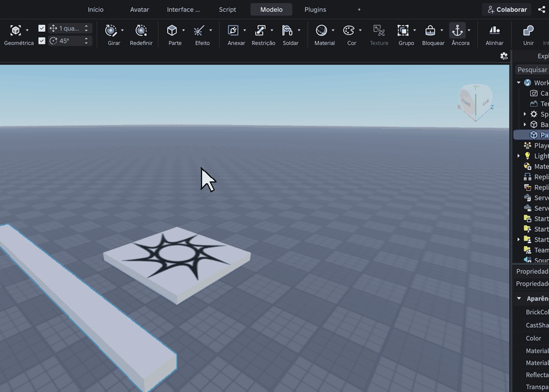Click the move increment stepper arrows
This screenshot has height=392, width=549.
click(86, 28)
